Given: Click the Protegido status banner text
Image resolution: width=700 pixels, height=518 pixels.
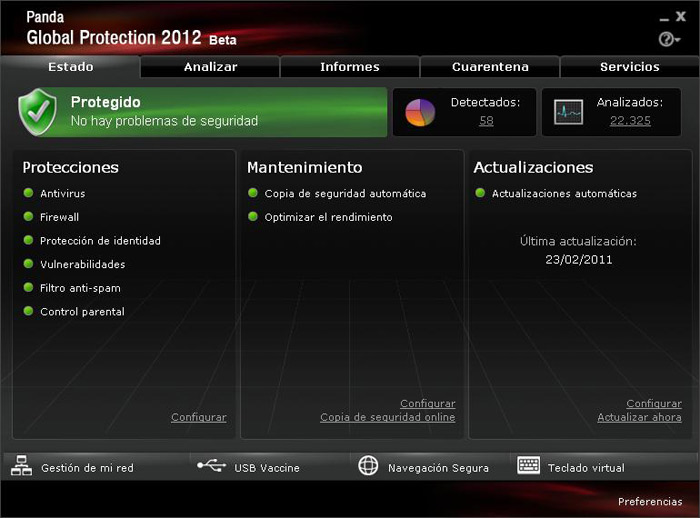Looking at the screenshot, I should (105, 102).
